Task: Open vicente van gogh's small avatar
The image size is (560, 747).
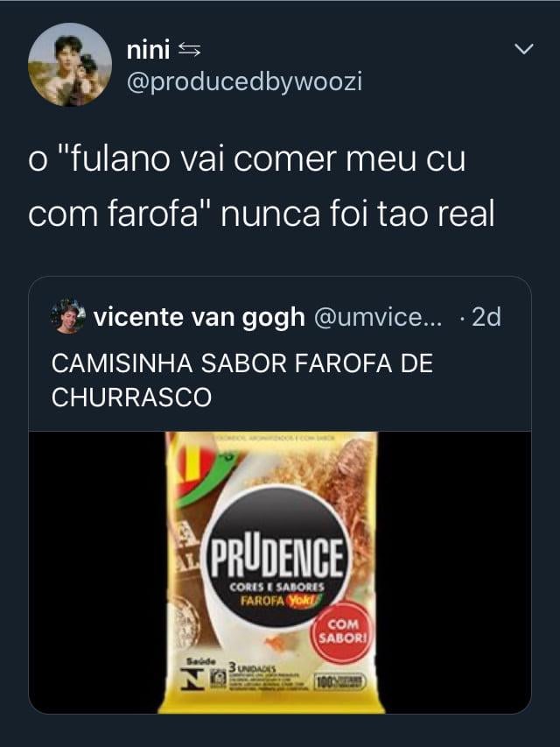Action: (68, 316)
